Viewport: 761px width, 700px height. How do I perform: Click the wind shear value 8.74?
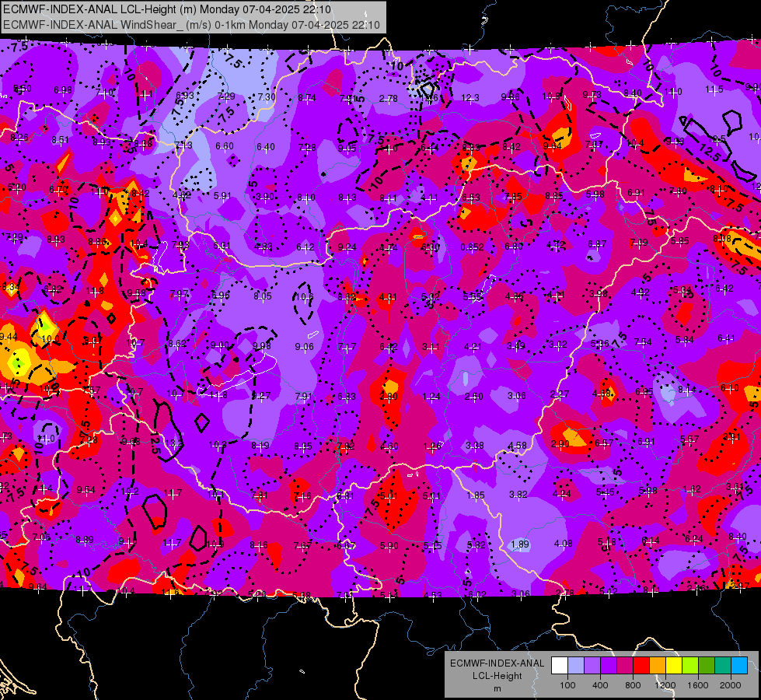pyautogui.click(x=307, y=98)
